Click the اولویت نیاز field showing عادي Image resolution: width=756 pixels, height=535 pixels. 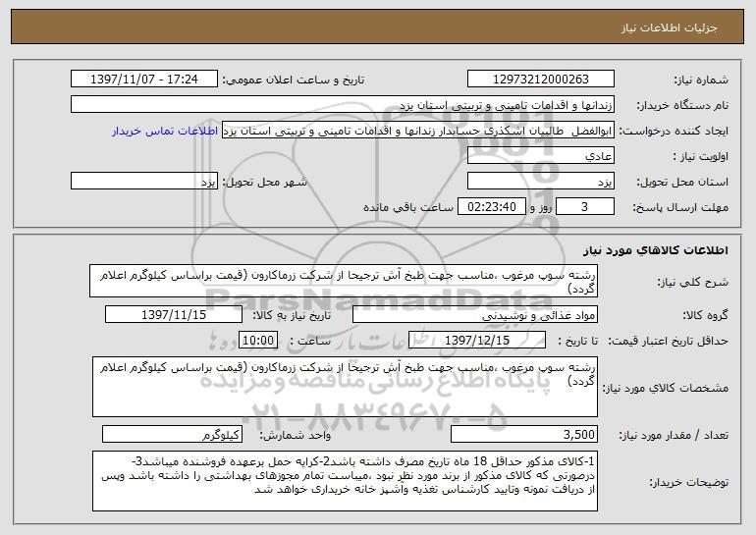click(540, 156)
